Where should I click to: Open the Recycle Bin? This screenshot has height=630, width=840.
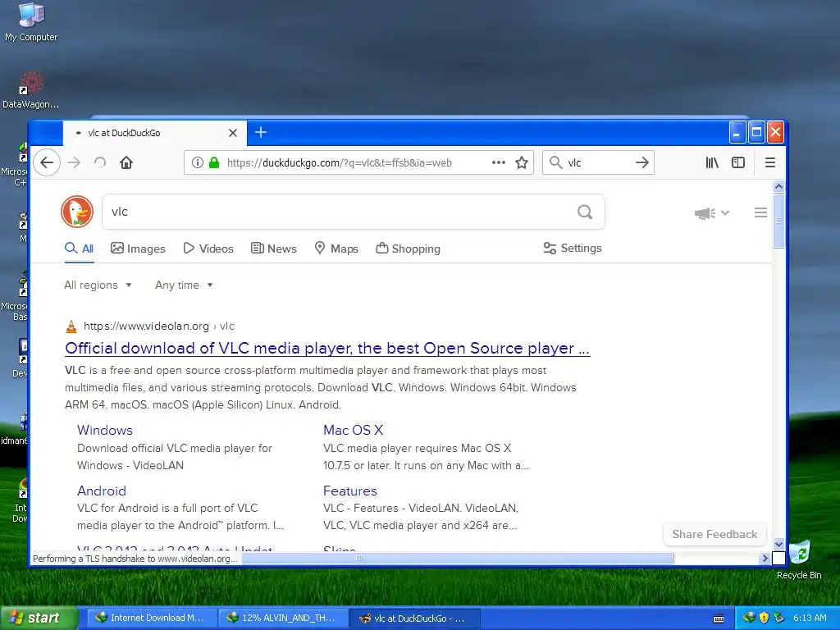click(x=799, y=559)
